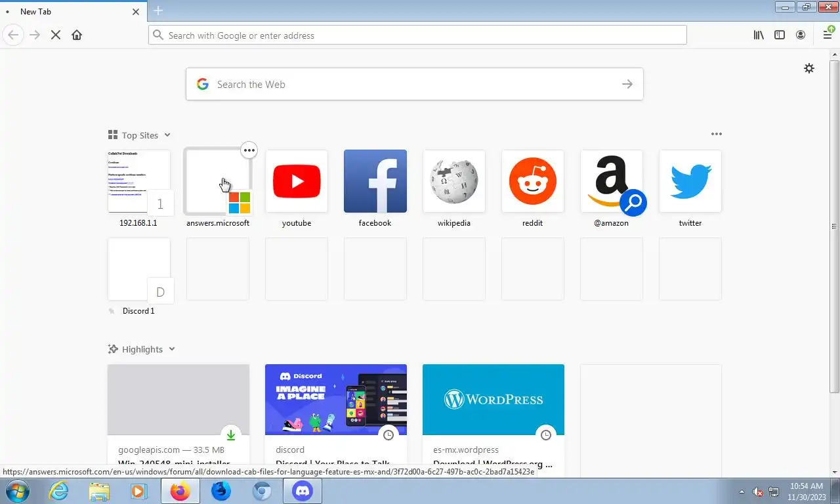Select the New Tab browser tab
Screen dimensions: 840x504
72,11
